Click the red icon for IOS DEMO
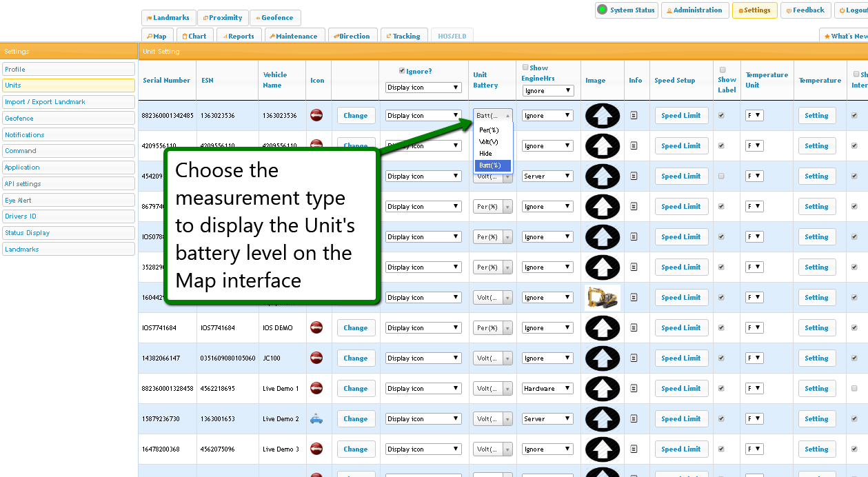The image size is (868, 477). [x=316, y=327]
